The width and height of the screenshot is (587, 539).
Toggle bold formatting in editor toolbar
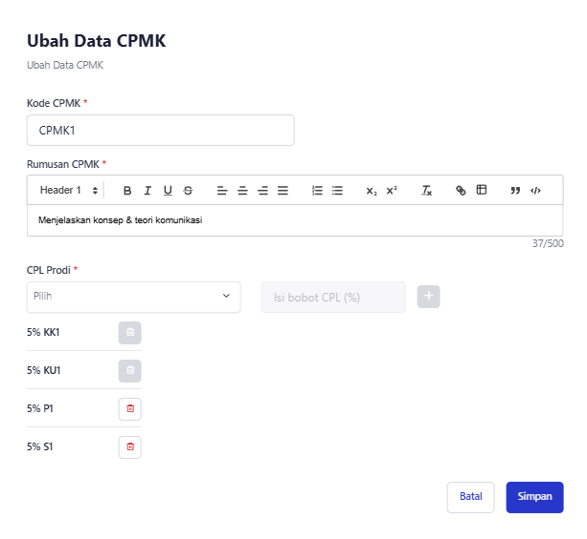point(127,191)
